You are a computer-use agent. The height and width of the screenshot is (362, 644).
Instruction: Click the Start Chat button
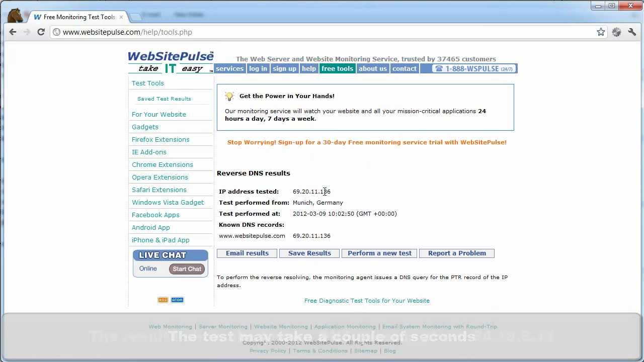(187, 269)
